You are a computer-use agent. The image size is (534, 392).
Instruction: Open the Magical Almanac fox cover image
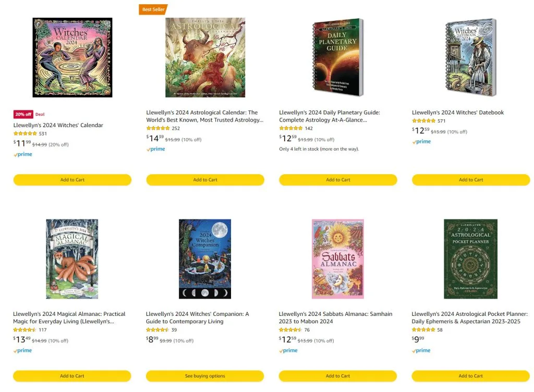pos(72,259)
